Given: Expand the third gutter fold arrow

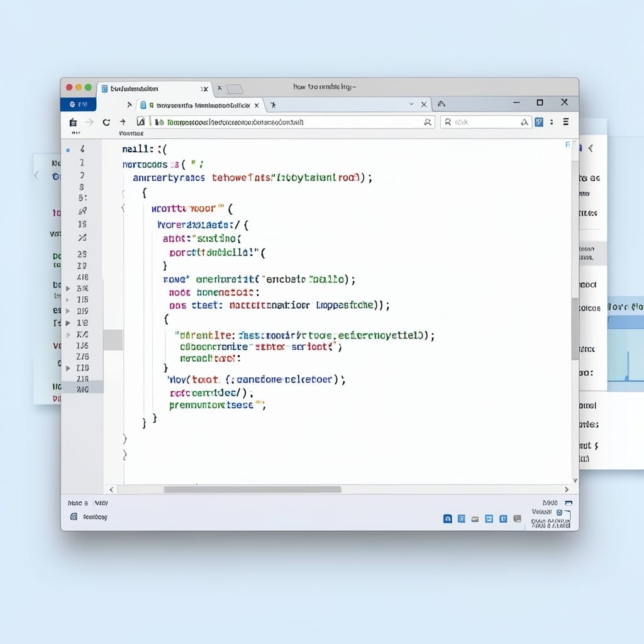Looking at the screenshot, I should [68, 311].
